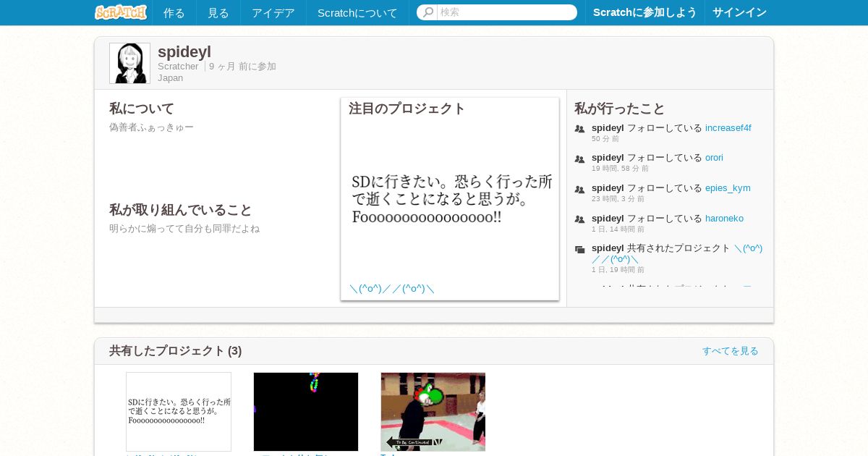Click the '1 日, 19 時間 前' timestamp
This screenshot has height=456, width=868.
(618, 269)
